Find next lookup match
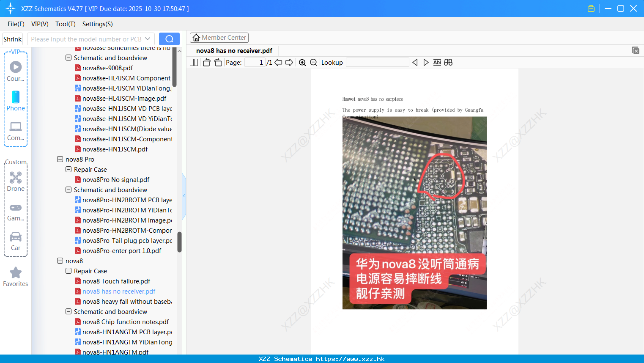The image size is (644, 363). point(426,63)
